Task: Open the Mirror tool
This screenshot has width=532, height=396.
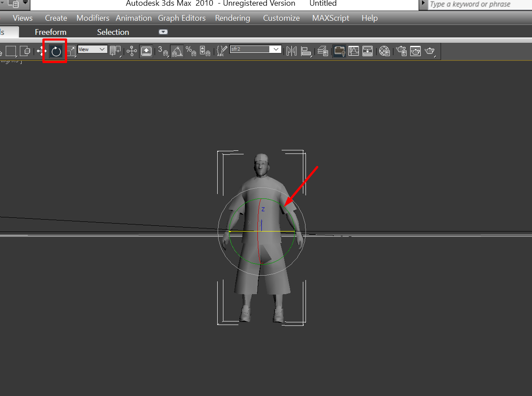Action: (291, 51)
